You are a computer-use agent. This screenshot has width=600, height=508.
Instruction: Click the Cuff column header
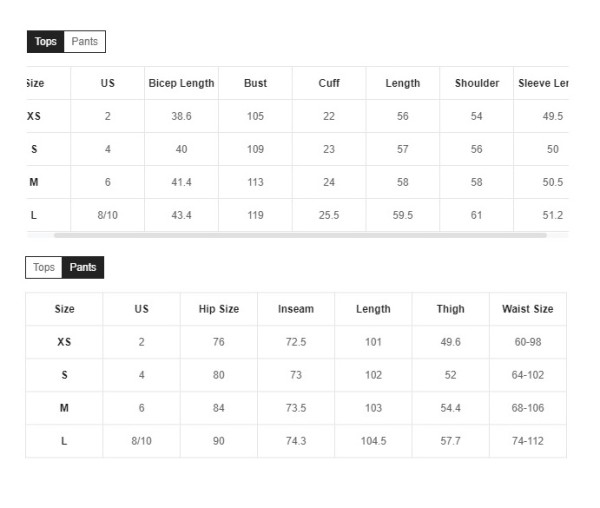point(329,83)
